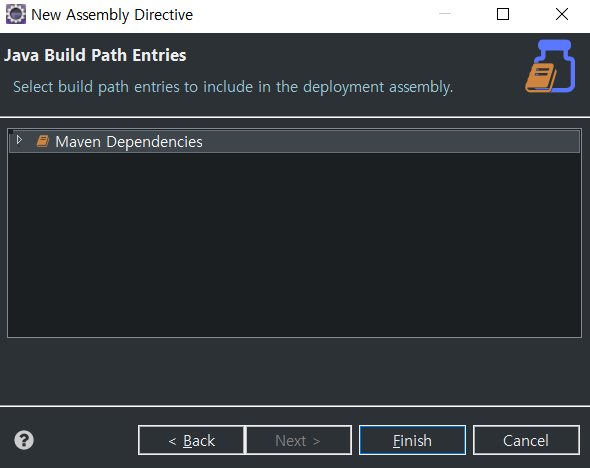
Task: Click the jar library wizard banner icon
Action: (x=550, y=66)
